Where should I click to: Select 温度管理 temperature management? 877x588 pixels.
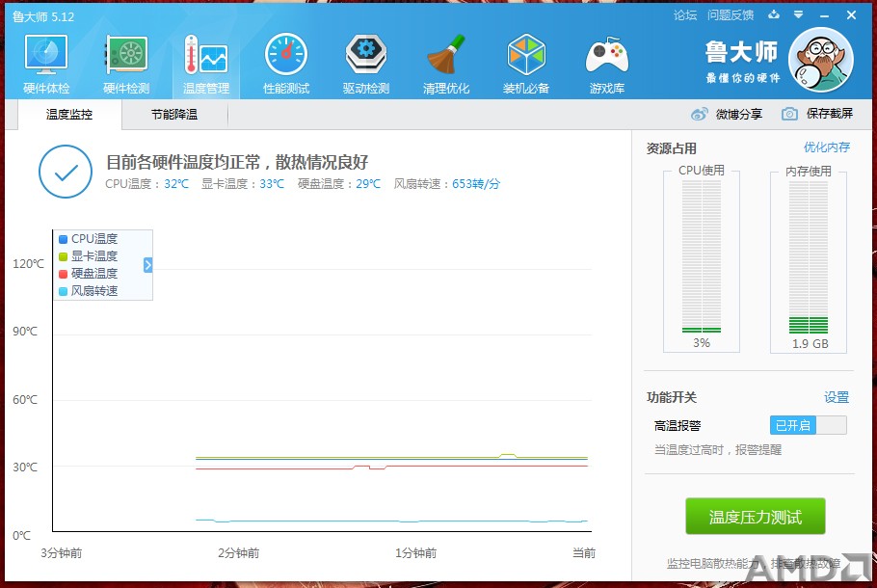click(206, 64)
